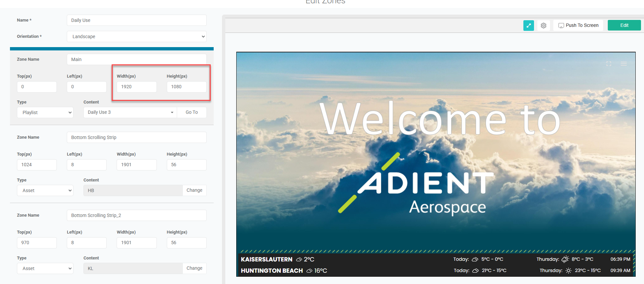Open Type dropdown for Bottom Scrolling Strip zone
The width and height of the screenshot is (644, 284).
point(45,190)
